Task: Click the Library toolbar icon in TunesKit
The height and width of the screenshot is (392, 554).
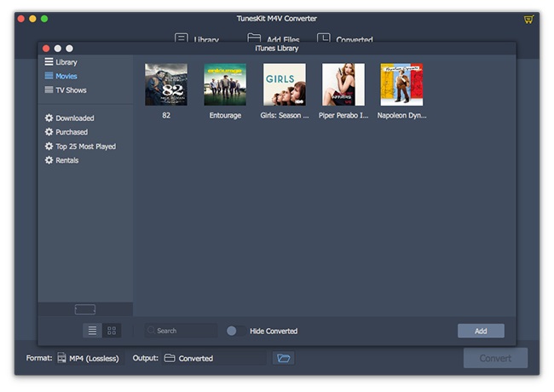Action: (x=182, y=37)
